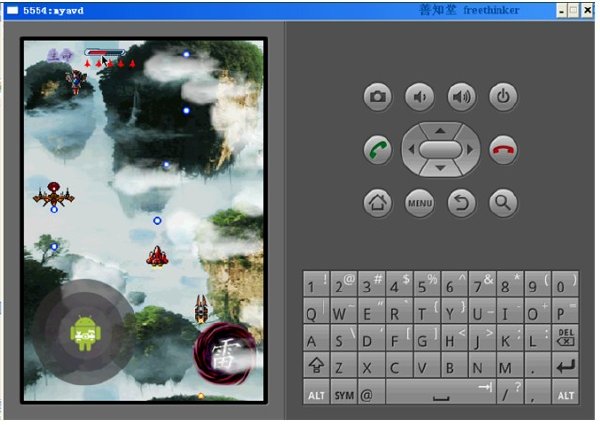The image size is (600, 425).
Task: Click the winged enemy ship on left
Action: (x=54, y=196)
